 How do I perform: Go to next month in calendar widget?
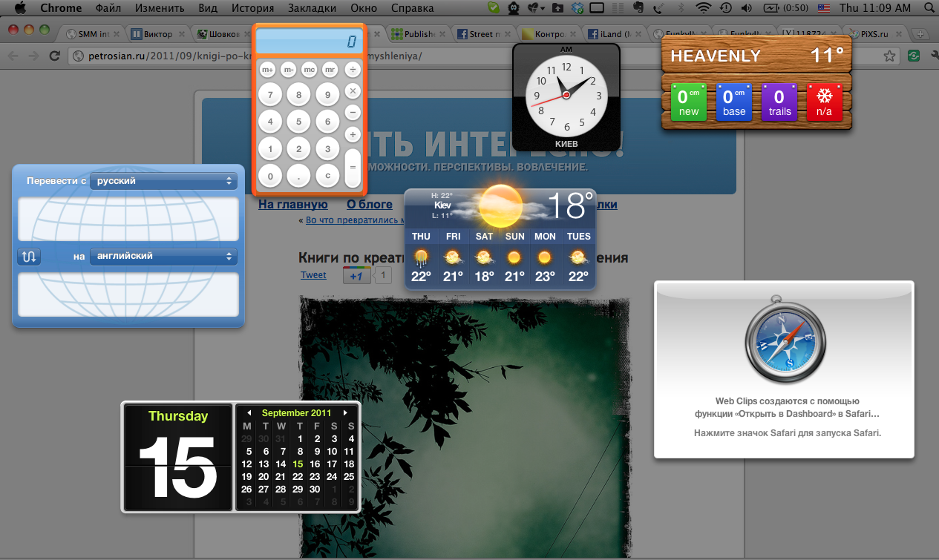345,412
